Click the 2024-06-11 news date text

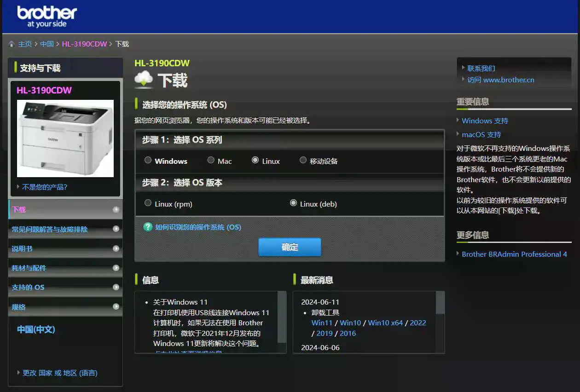click(x=320, y=302)
